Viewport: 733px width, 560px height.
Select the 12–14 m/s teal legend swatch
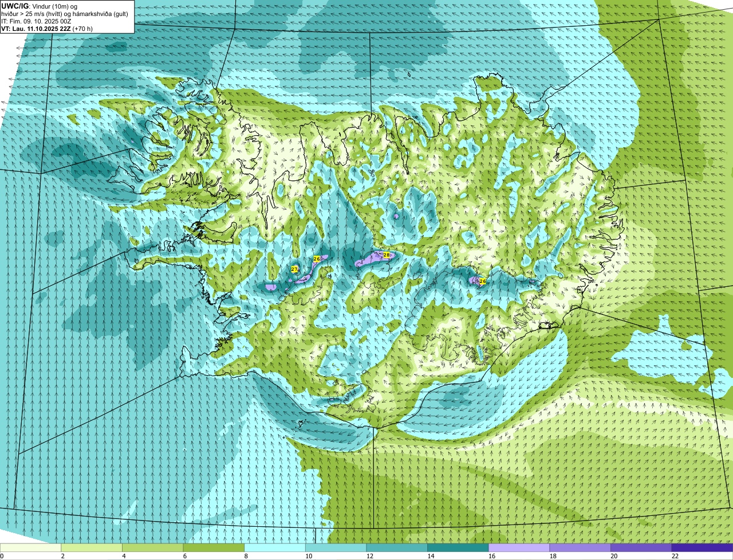[397, 547]
